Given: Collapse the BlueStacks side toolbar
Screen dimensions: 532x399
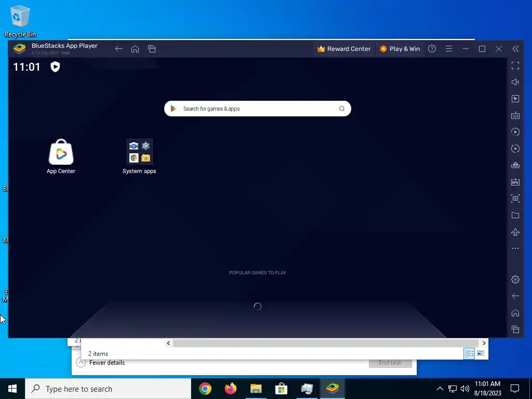Looking at the screenshot, I should (x=515, y=49).
